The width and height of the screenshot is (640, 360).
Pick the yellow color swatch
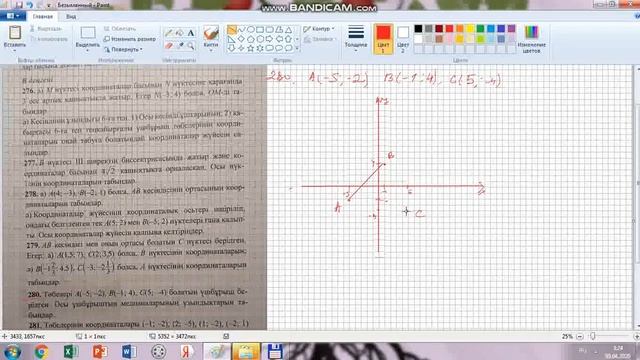point(470,29)
